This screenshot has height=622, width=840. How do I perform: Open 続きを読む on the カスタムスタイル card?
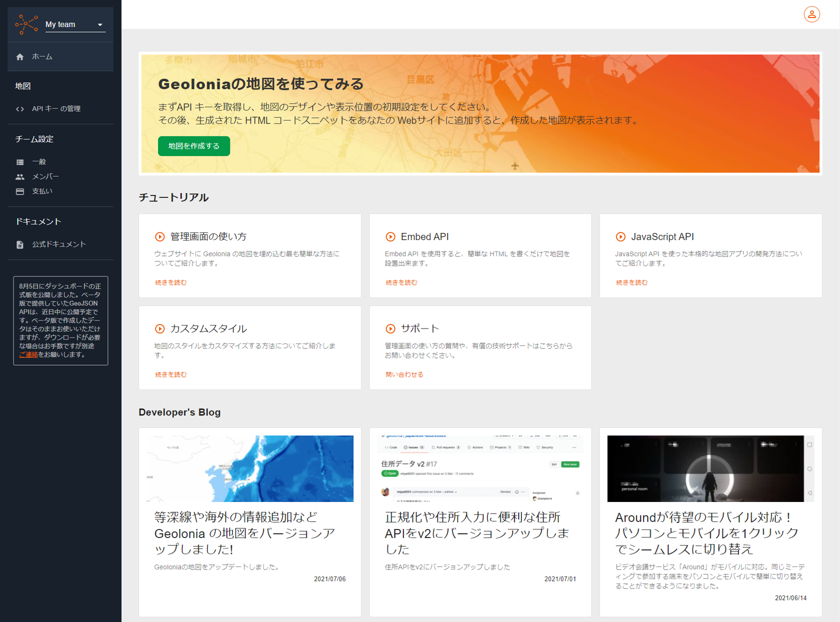pyautogui.click(x=170, y=374)
